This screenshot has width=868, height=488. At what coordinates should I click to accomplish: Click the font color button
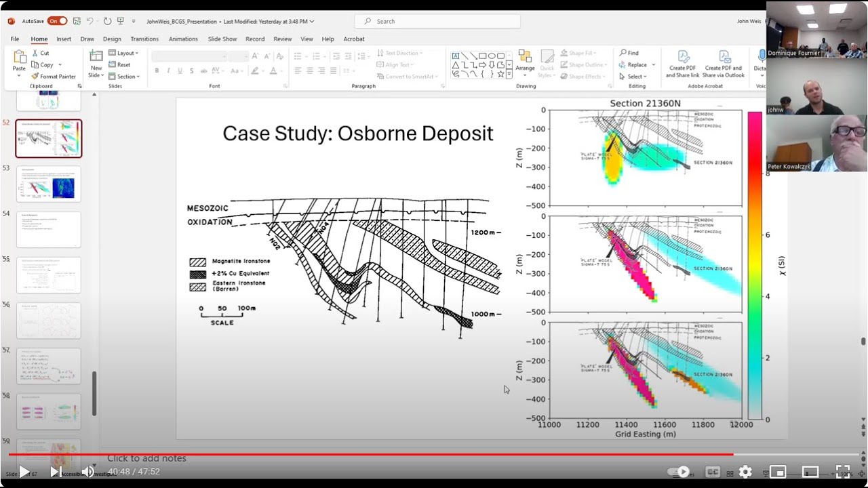point(273,70)
